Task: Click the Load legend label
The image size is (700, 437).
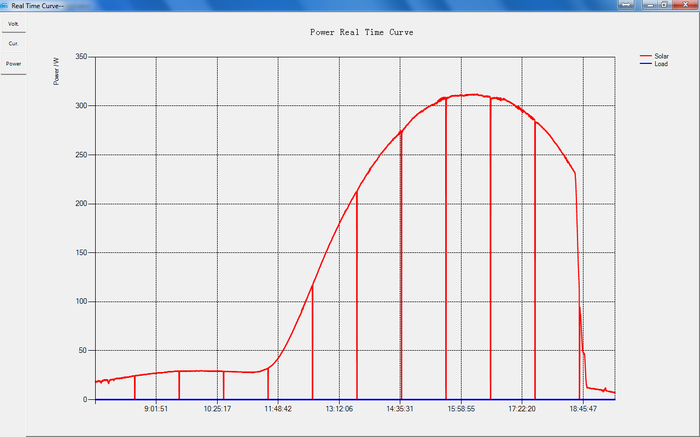Action: [660, 64]
